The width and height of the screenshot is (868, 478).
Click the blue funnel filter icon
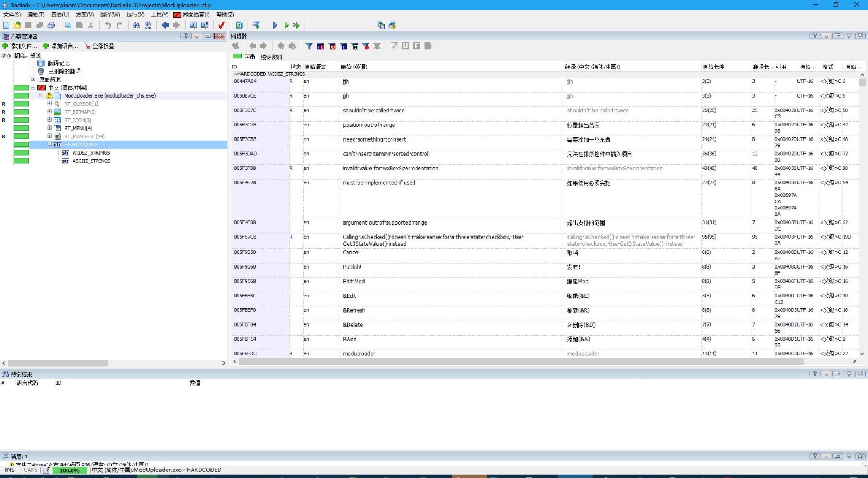coord(309,46)
